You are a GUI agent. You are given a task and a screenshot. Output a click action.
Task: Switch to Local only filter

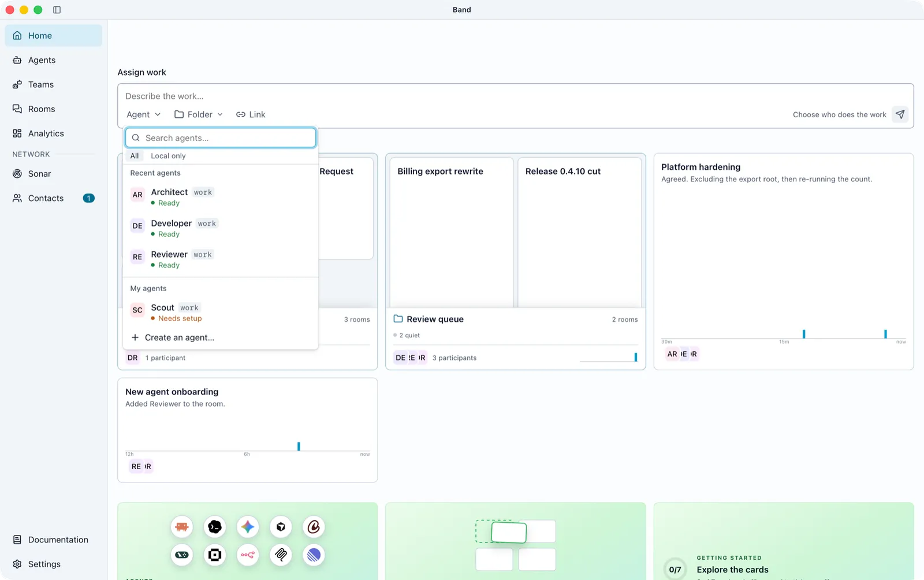click(x=168, y=156)
